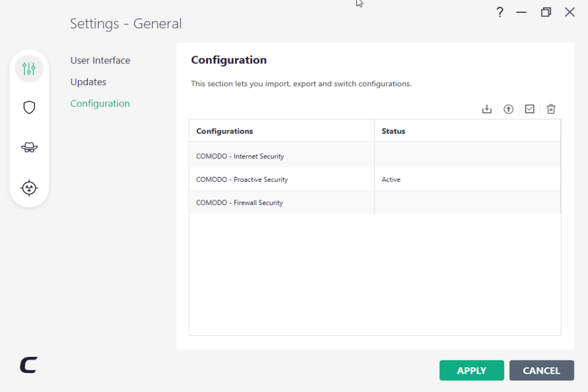Select the COMODO - Internet Security row

(x=240, y=157)
